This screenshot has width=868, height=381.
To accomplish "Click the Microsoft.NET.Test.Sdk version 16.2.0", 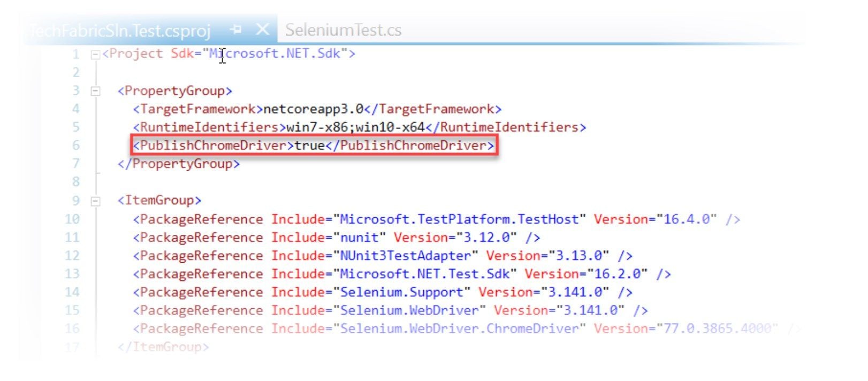I will pos(616,274).
